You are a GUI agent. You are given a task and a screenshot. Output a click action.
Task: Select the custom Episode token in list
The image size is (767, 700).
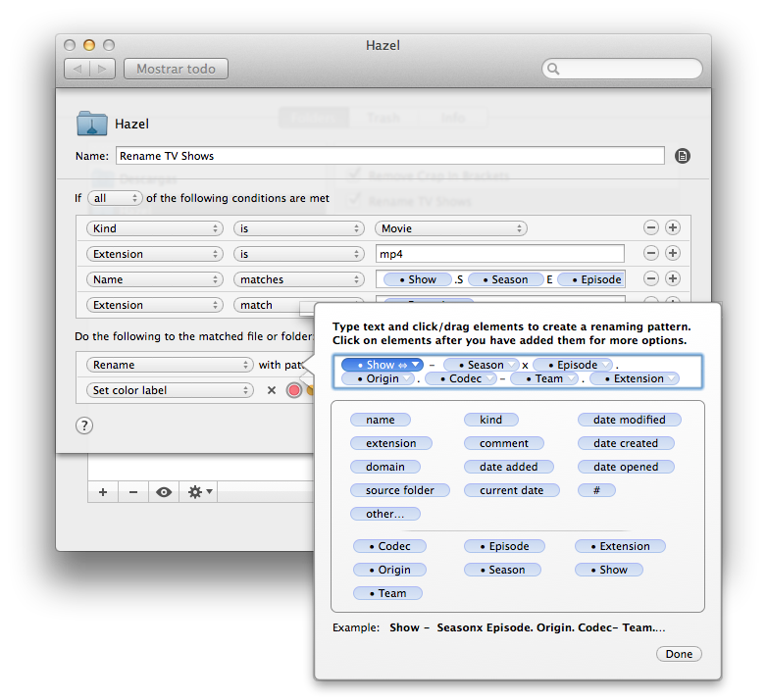(504, 546)
